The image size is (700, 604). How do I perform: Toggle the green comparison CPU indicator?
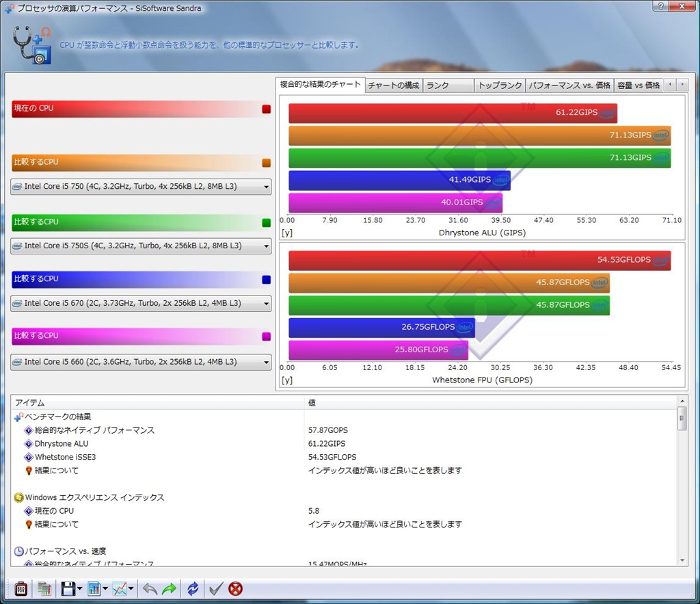(x=267, y=222)
